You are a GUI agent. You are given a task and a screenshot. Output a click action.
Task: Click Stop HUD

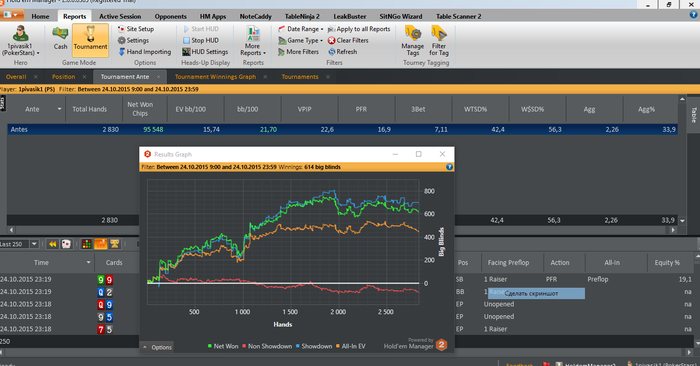[x=200, y=40]
